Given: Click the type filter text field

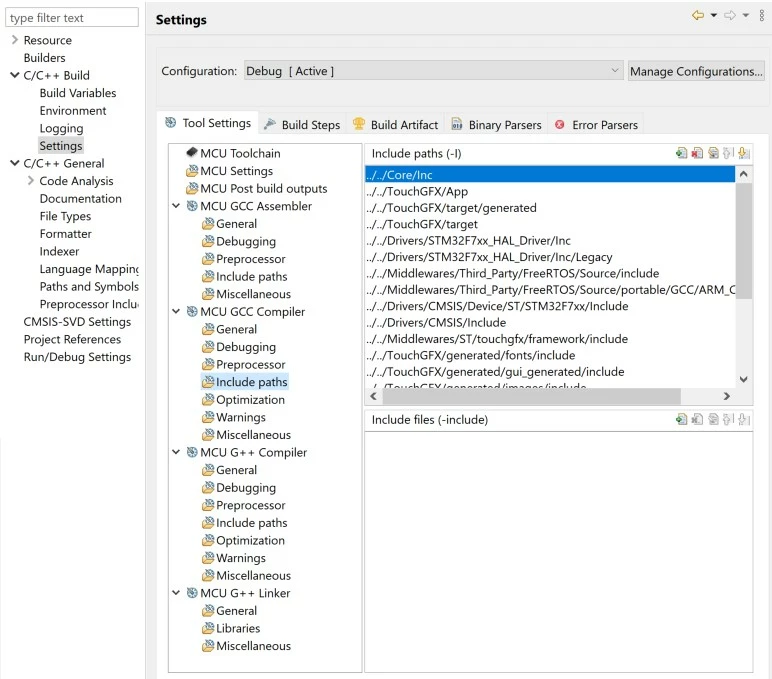Looking at the screenshot, I should [72, 18].
